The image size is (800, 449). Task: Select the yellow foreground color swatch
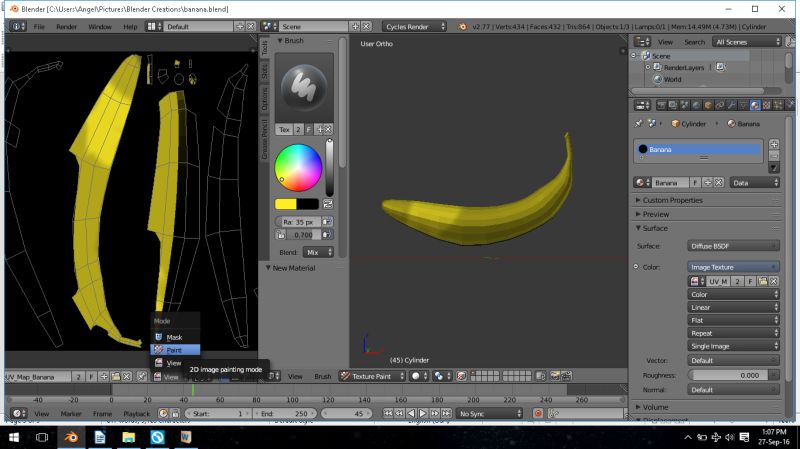coord(286,204)
